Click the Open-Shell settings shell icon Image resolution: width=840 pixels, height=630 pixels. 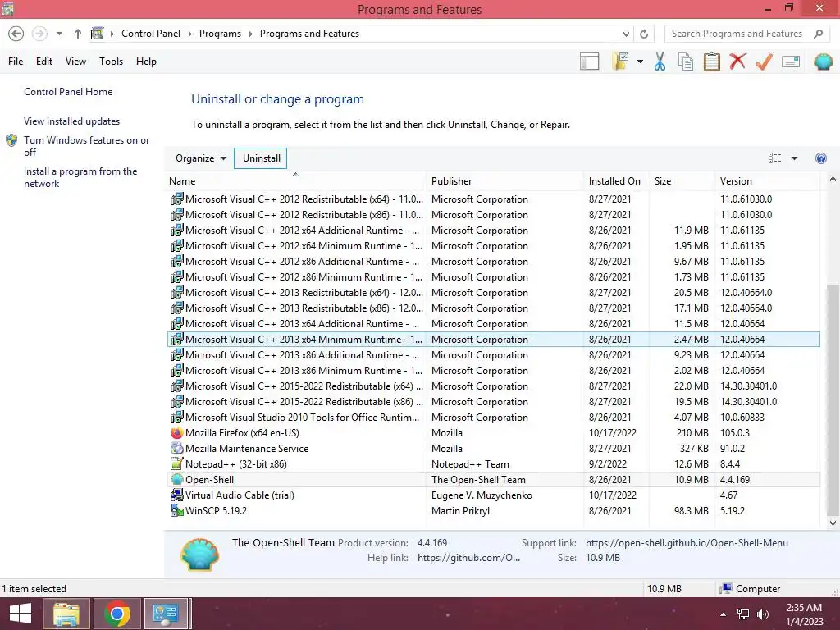pos(823,62)
